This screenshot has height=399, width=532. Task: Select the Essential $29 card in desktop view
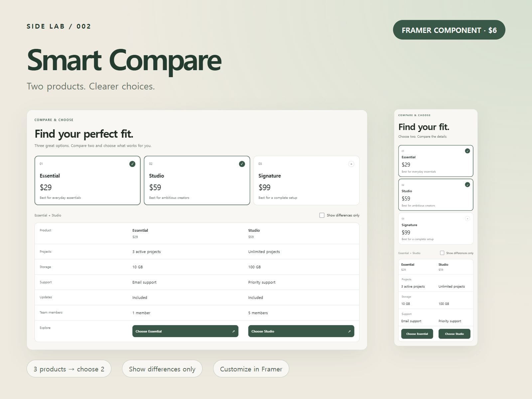click(x=87, y=181)
